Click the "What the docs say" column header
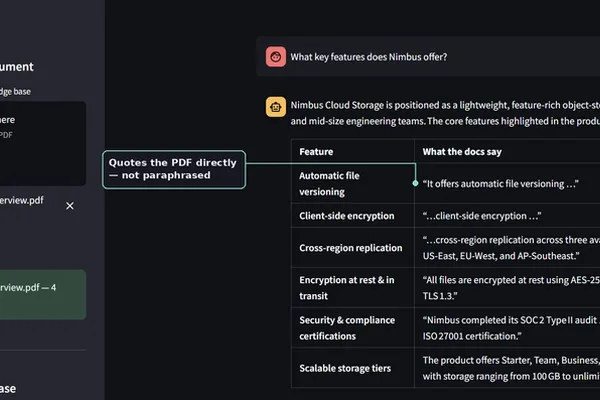This screenshot has width=600, height=400. pos(507,152)
